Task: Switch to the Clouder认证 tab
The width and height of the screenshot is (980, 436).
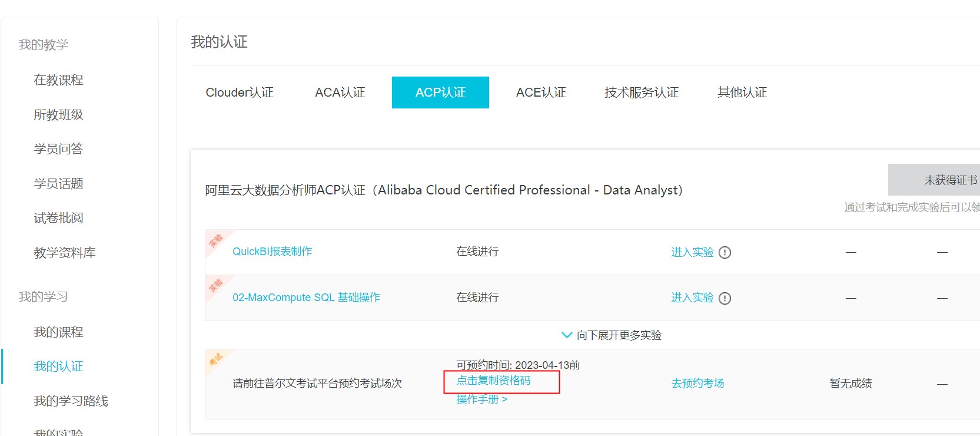Action: [240, 93]
